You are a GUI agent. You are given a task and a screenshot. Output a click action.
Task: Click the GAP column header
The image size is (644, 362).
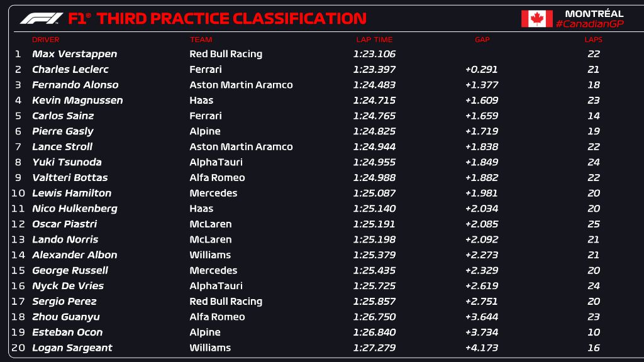[x=482, y=40]
